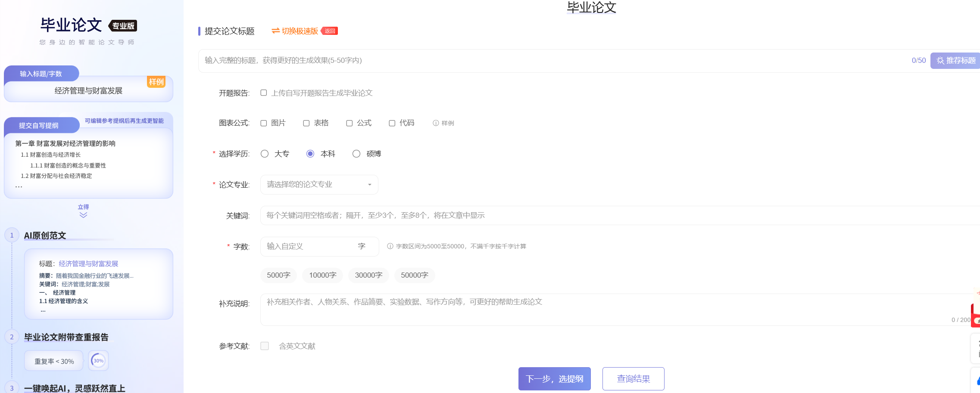Check the 图片 checkbox

point(264,123)
